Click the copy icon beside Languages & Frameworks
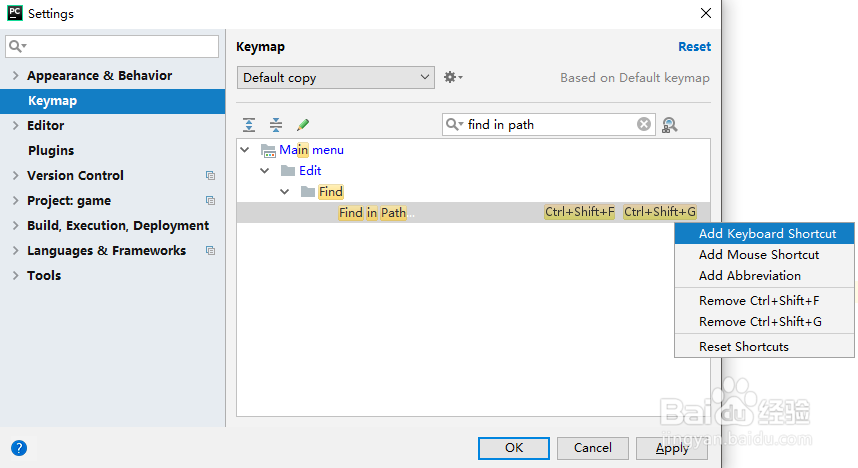This screenshot has height=468, width=858. click(210, 251)
